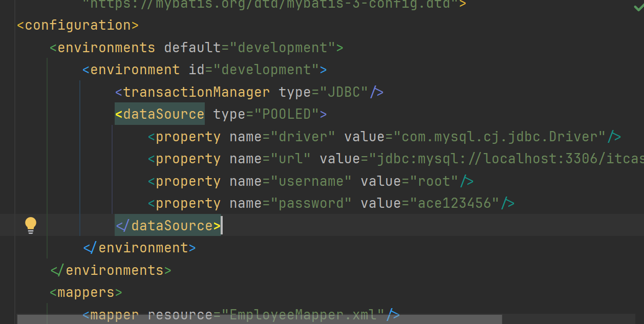Click the closing environments tag
The width and height of the screenshot is (644, 324).
tap(111, 270)
